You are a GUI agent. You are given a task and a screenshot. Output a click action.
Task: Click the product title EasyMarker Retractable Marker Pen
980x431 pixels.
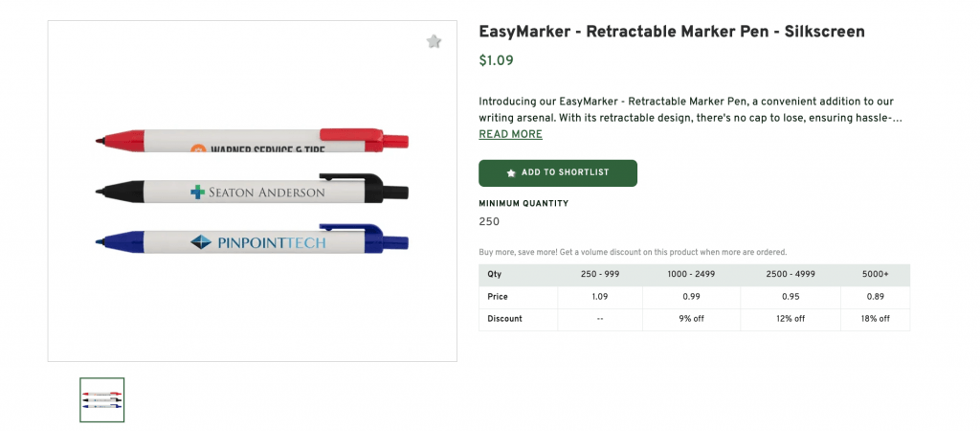(671, 32)
